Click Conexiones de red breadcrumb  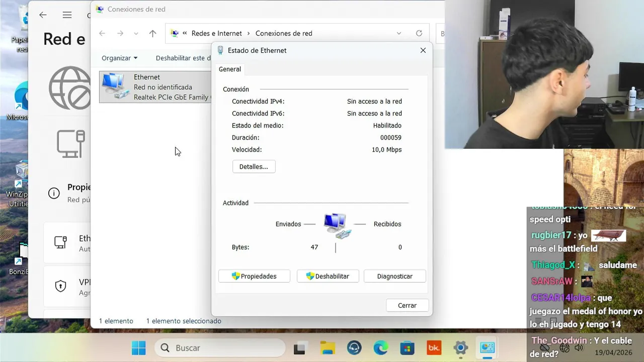point(284,33)
